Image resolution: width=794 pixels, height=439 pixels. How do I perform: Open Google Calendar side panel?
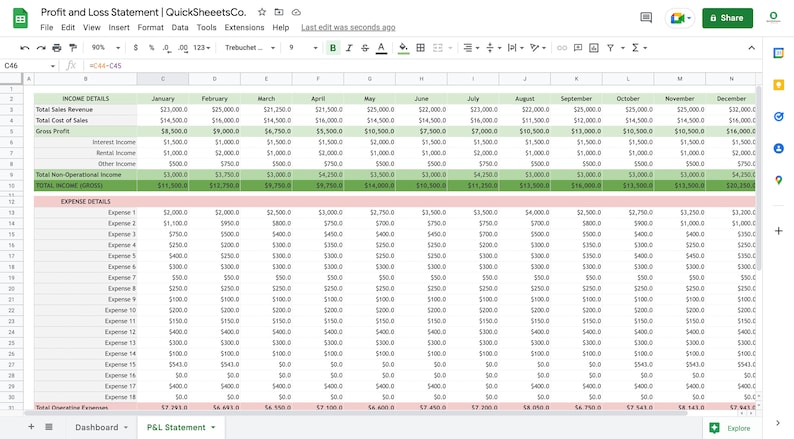(x=779, y=53)
